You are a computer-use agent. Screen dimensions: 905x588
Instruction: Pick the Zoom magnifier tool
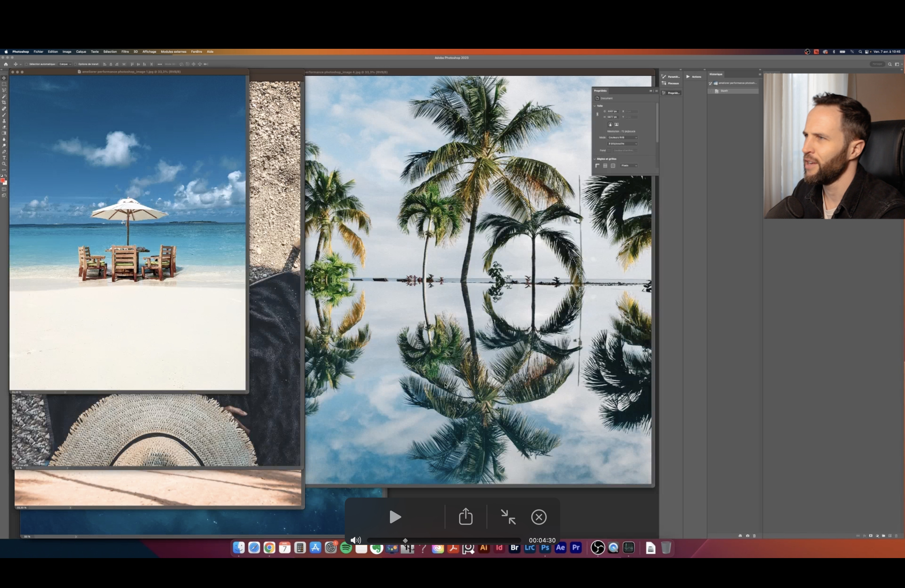(4, 164)
